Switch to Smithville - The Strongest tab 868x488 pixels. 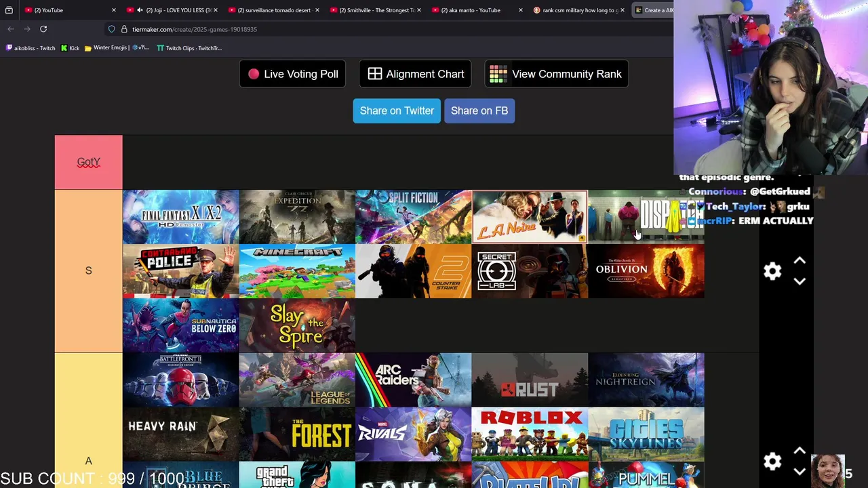click(375, 10)
